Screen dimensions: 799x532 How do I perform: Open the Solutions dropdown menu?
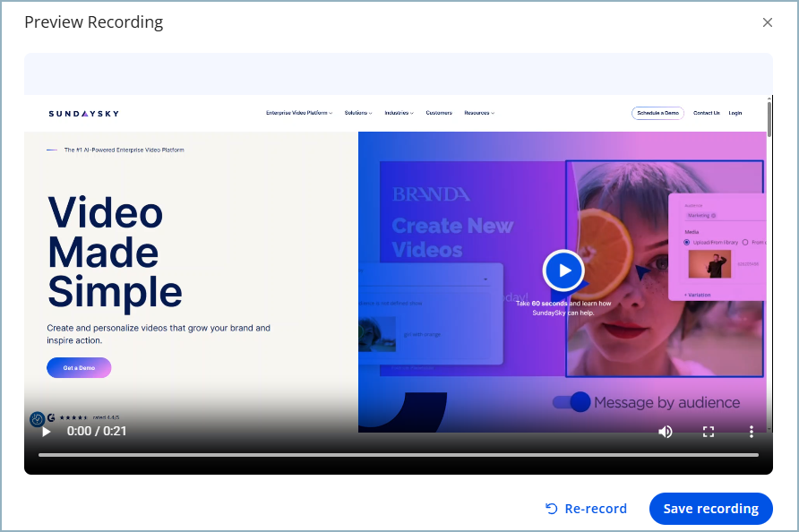pos(358,113)
